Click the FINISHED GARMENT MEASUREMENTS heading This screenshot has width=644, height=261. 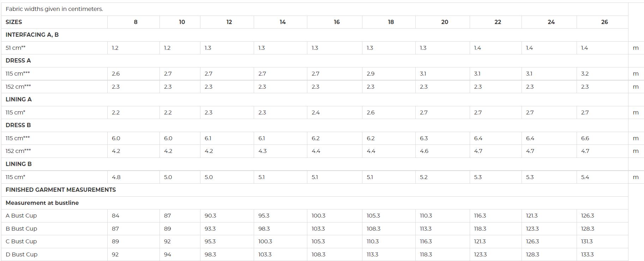coord(61,190)
